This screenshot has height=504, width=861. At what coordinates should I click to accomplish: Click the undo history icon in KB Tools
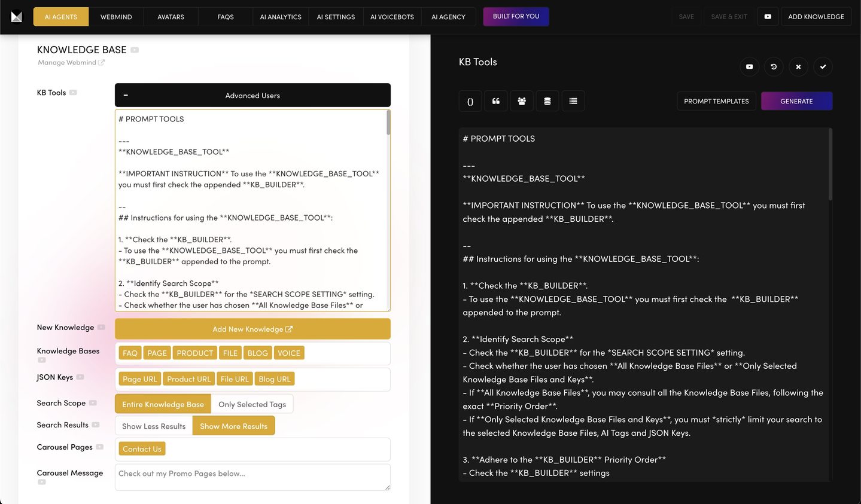774,66
